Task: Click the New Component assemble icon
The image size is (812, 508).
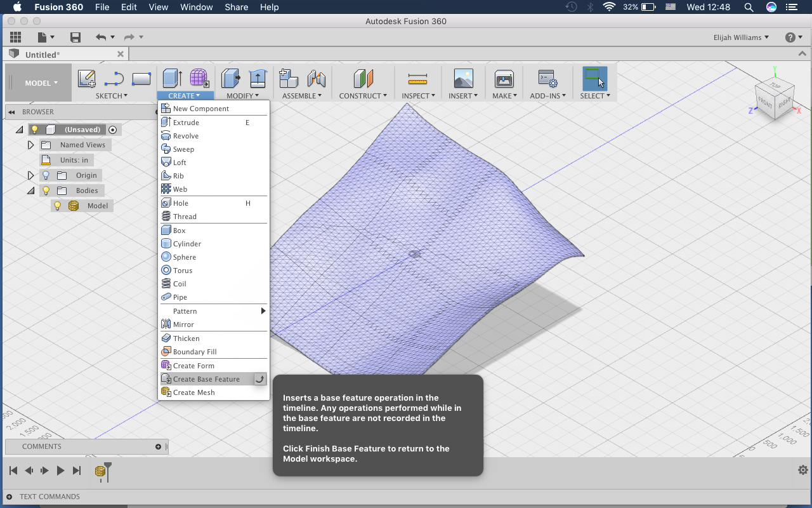Action: [x=289, y=79]
